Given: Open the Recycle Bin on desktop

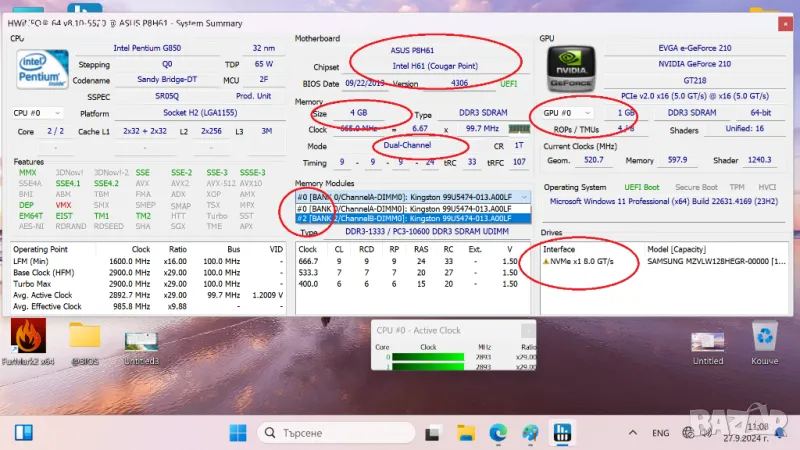Looking at the screenshot, I should pyautogui.click(x=765, y=337).
